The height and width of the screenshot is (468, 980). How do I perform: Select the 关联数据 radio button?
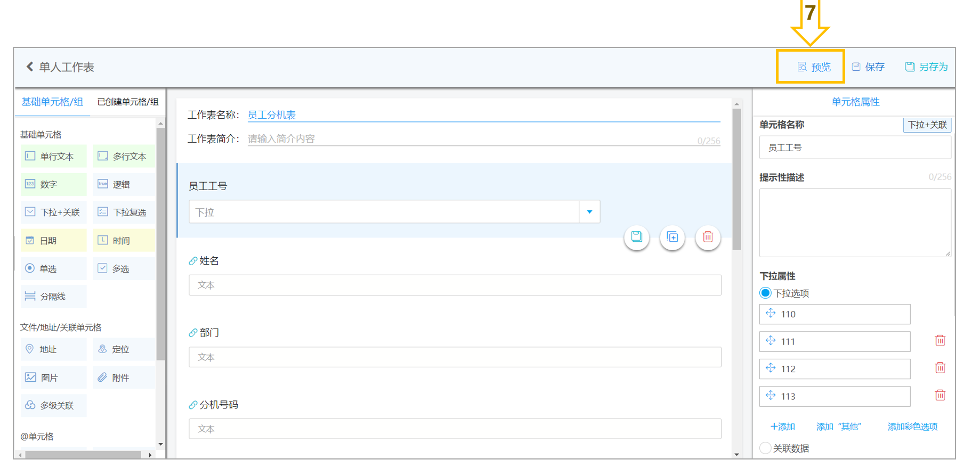point(766,448)
